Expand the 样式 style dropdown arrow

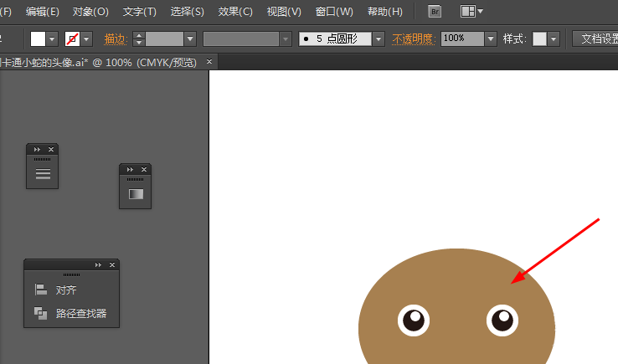(554, 39)
